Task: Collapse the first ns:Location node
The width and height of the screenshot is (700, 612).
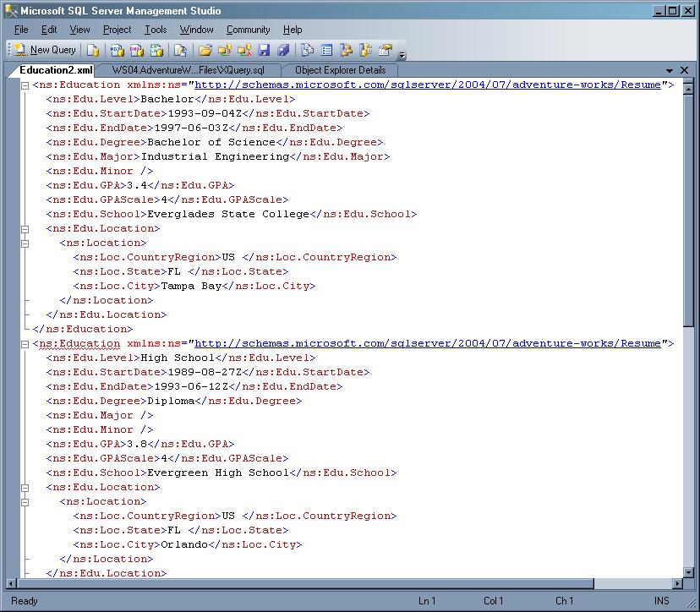Action: [x=25, y=243]
